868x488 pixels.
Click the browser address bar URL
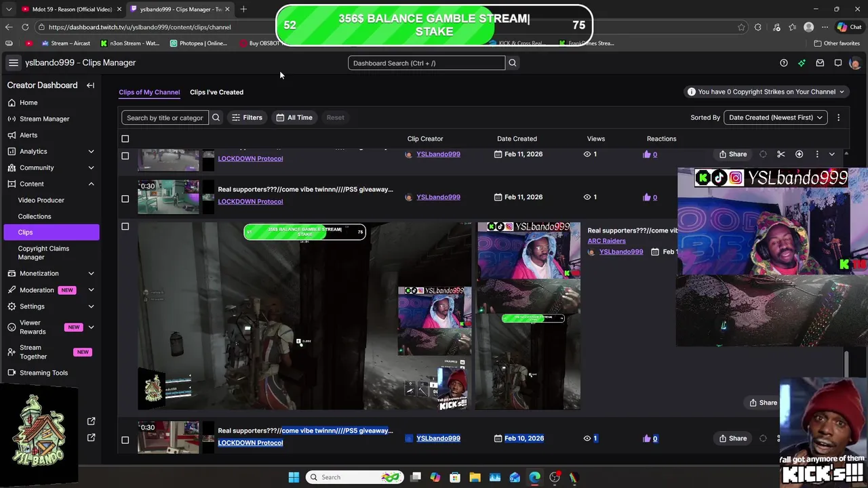pos(140,27)
